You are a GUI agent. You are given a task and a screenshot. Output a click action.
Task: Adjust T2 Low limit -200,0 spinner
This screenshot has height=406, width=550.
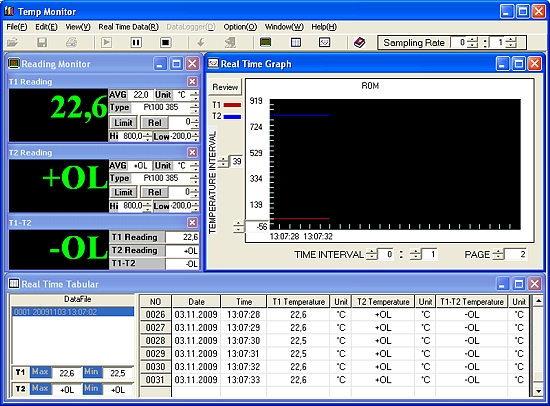(x=195, y=206)
